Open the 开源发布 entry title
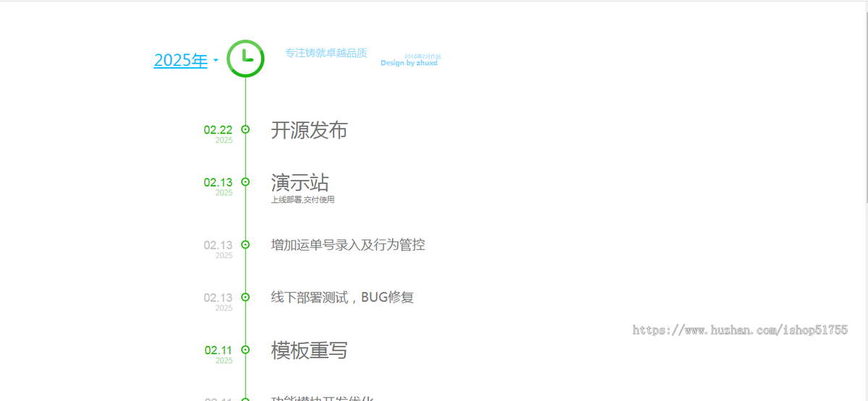Image resolution: width=868 pixels, height=401 pixels. coord(310,130)
